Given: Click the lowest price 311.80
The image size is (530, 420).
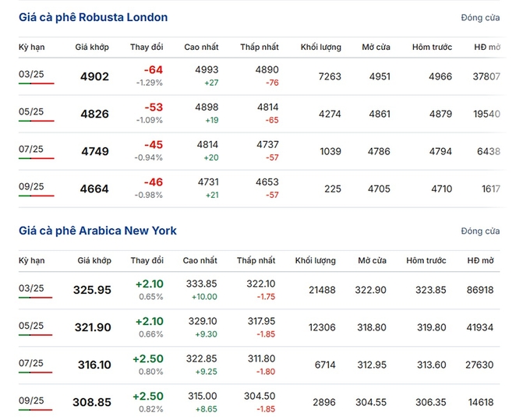Looking at the screenshot, I should 262,359.
